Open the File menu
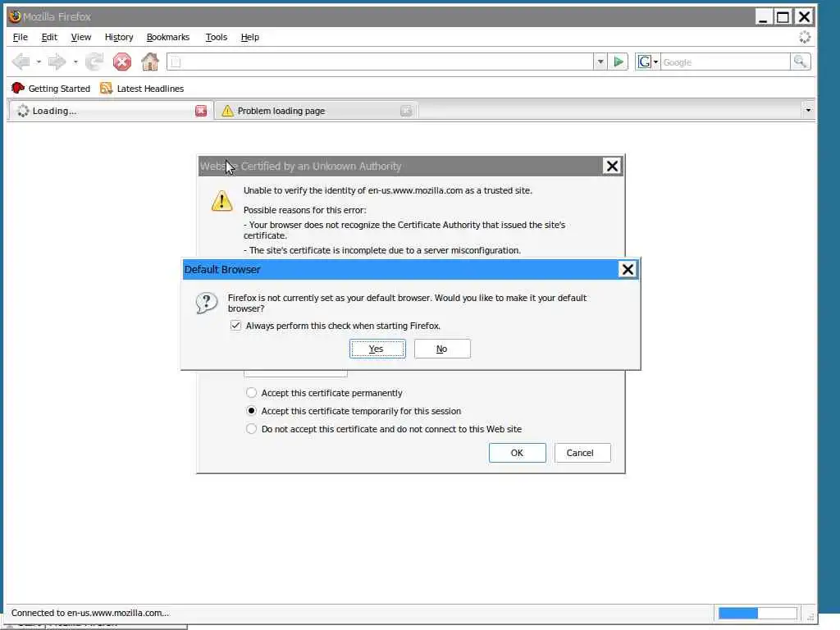Image resolution: width=840 pixels, height=630 pixels. tap(21, 37)
